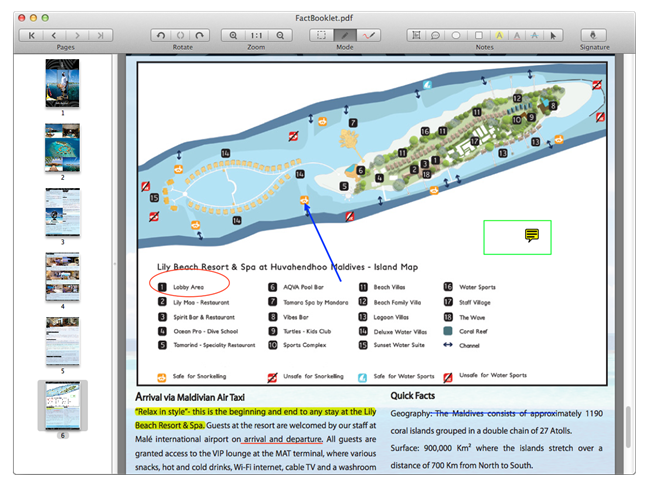Rotate the page clockwise
Viewport: 650px width, 488px height.
pos(199,36)
